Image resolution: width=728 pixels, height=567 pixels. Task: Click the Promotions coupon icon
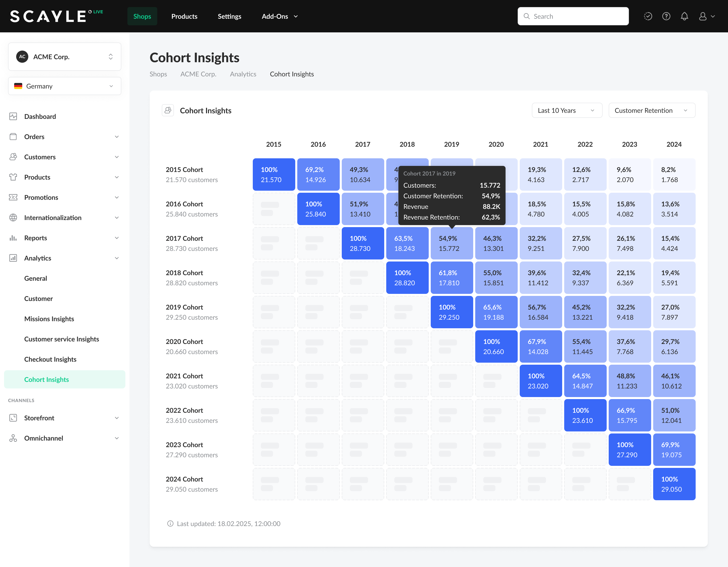tap(13, 198)
